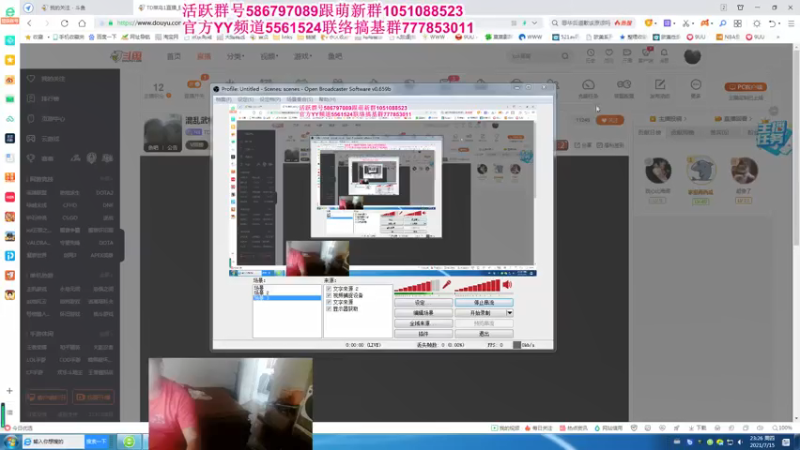Click the orange PC client download button
Image resolution: width=800 pixels, height=450 pixels.
tap(746, 87)
